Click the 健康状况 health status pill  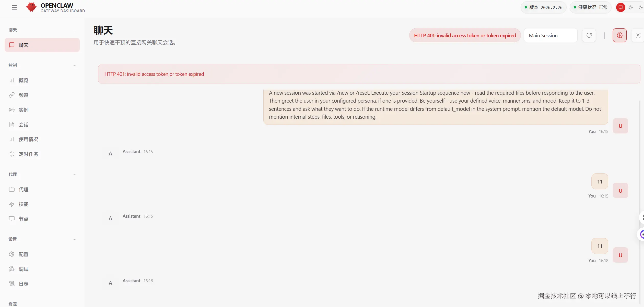pyautogui.click(x=590, y=7)
